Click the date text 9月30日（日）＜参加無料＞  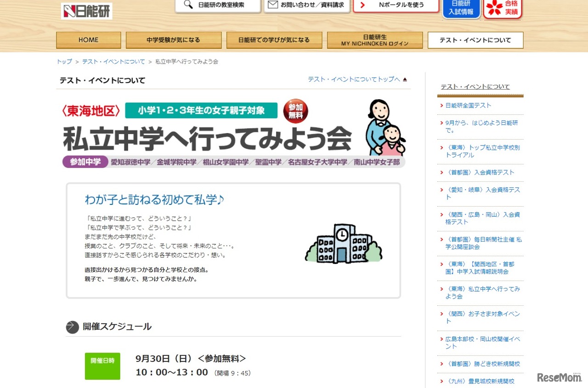(x=191, y=359)
